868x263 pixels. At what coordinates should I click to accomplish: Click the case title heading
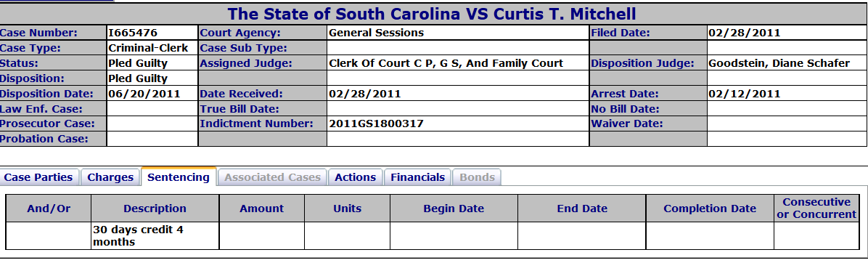(x=432, y=14)
